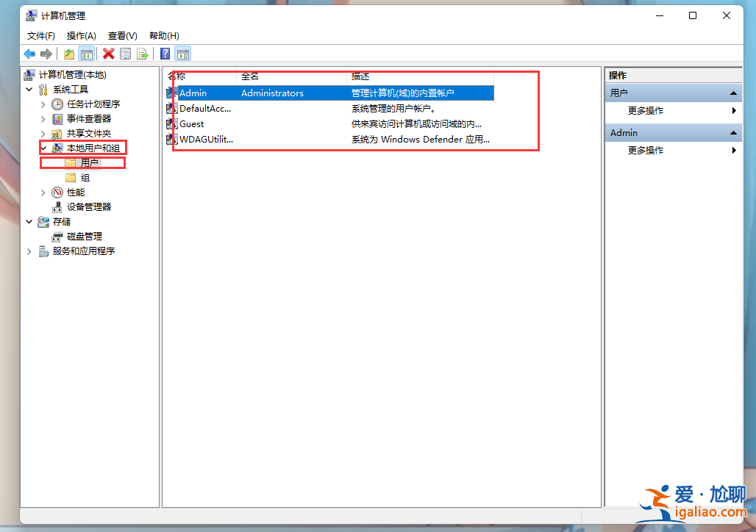Open the 查看(V) menu
The width and height of the screenshot is (756, 532).
tap(121, 35)
